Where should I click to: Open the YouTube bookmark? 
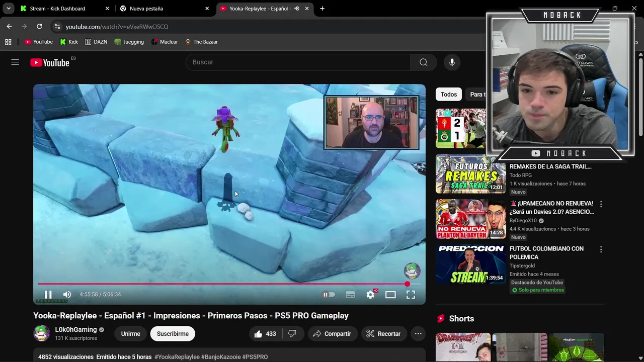point(39,42)
